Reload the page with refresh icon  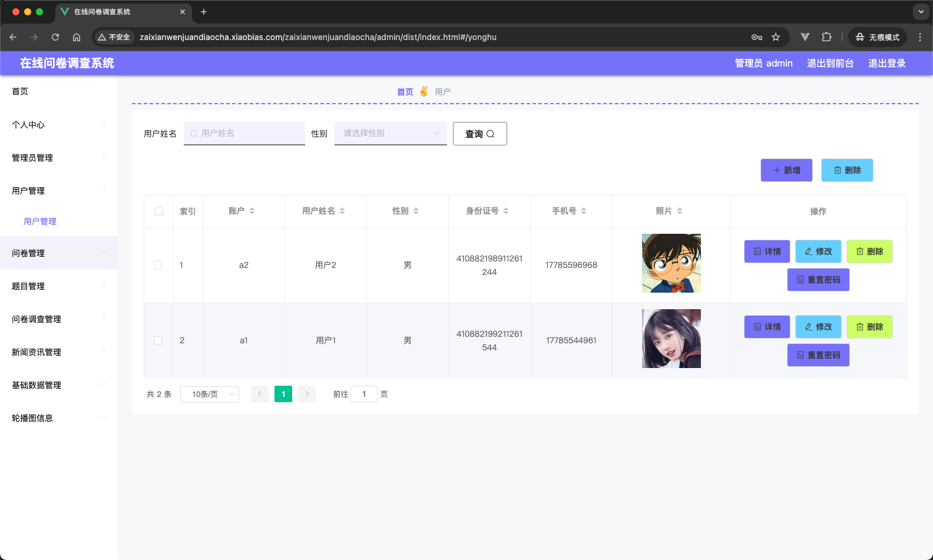[x=55, y=37]
